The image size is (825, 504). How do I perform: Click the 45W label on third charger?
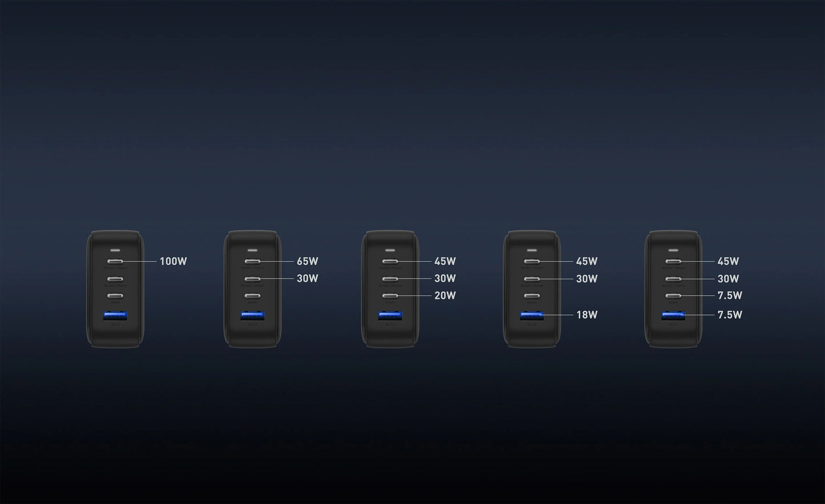(x=445, y=261)
